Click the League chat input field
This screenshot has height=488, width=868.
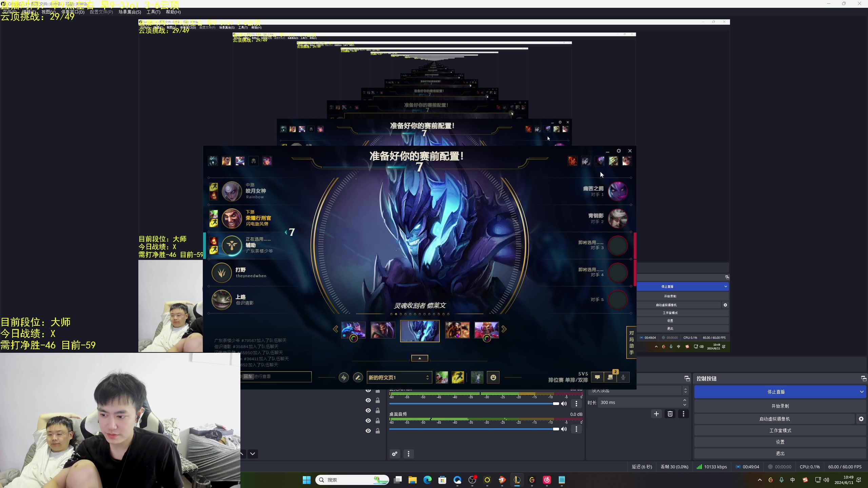pos(276,377)
